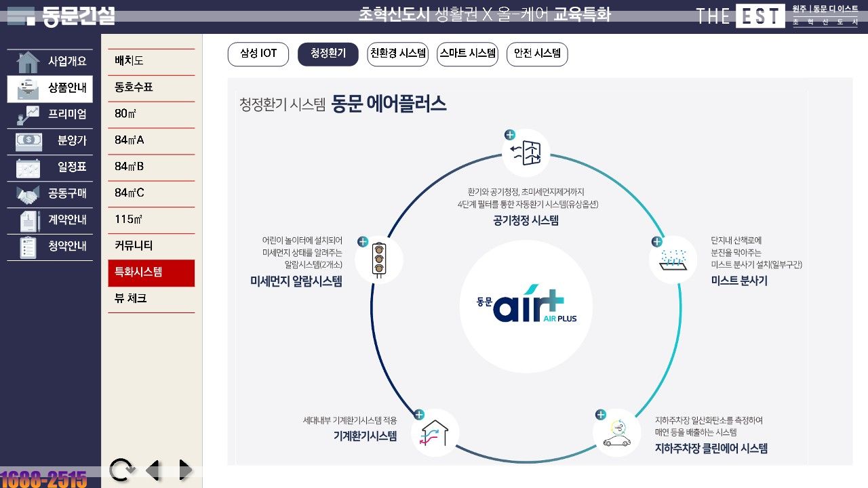Click the 일정표 calendar icon
This screenshot has height=488, width=868.
pos(28,168)
